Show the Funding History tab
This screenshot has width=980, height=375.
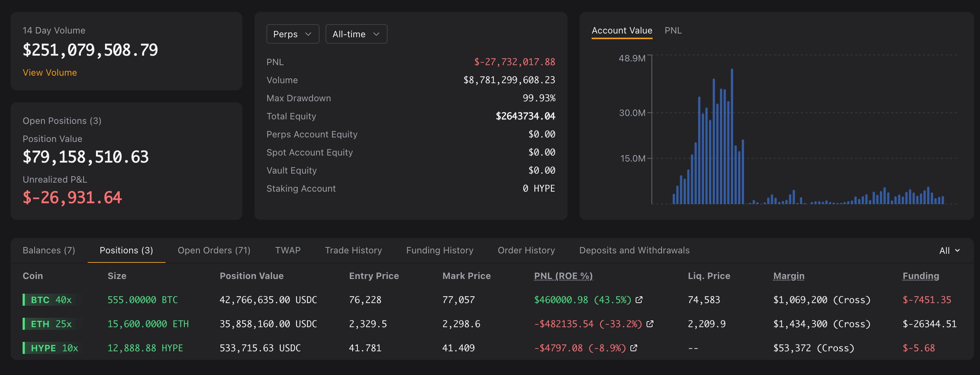point(440,250)
